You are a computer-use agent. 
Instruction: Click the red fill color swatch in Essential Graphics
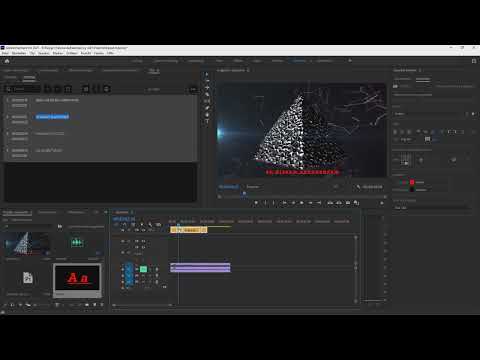click(412, 182)
